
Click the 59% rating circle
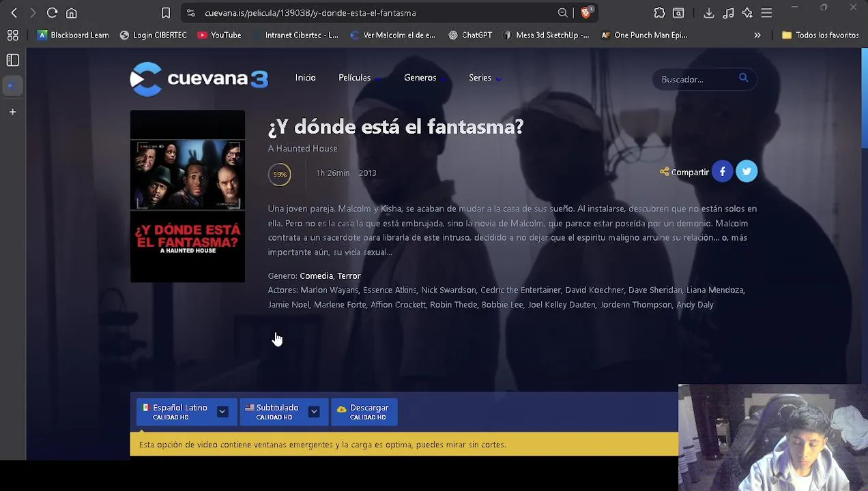(280, 175)
